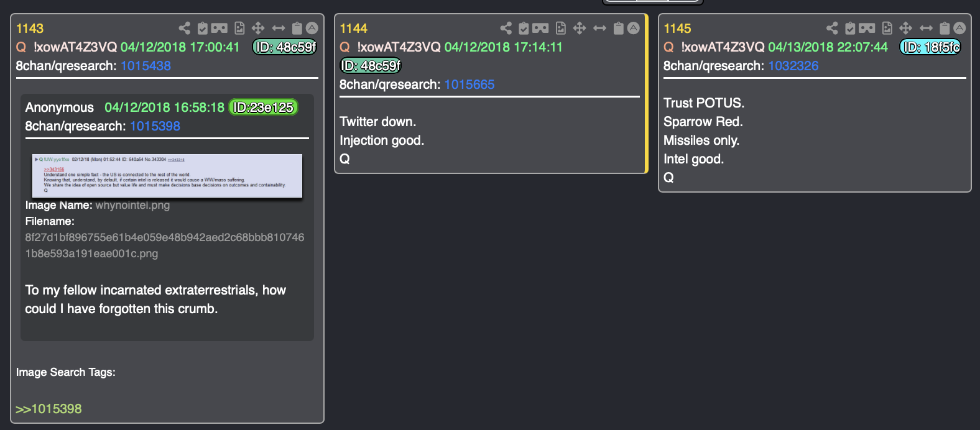The width and height of the screenshot is (980, 430).
Task: Click the VR goggles icon on post 1144
Action: click(540, 28)
